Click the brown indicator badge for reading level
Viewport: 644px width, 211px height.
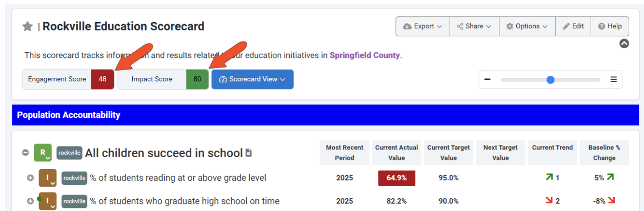tap(47, 178)
